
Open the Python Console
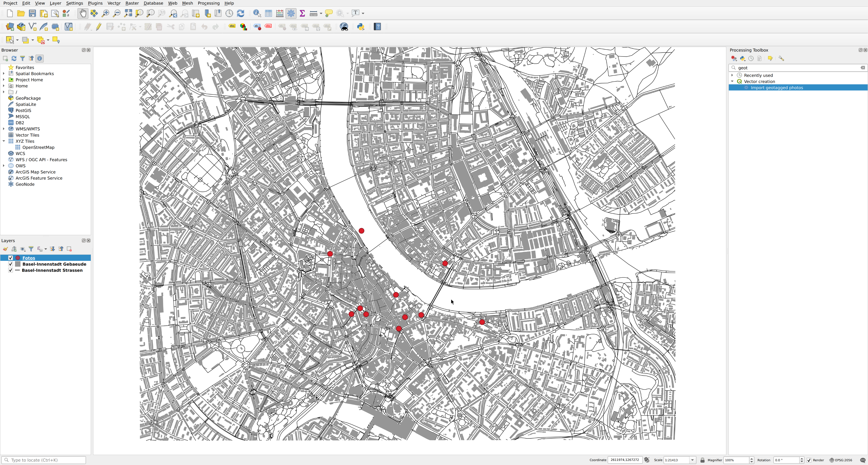[x=361, y=27]
